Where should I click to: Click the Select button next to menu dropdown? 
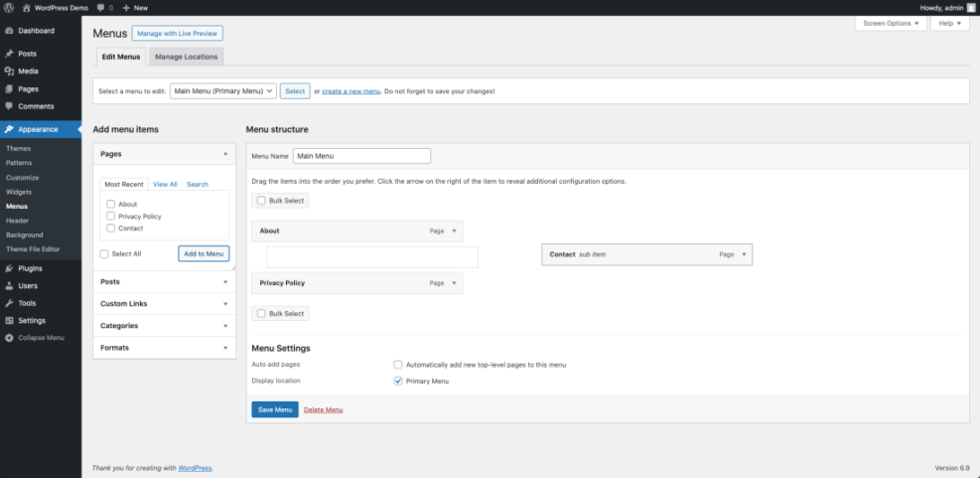coord(295,90)
